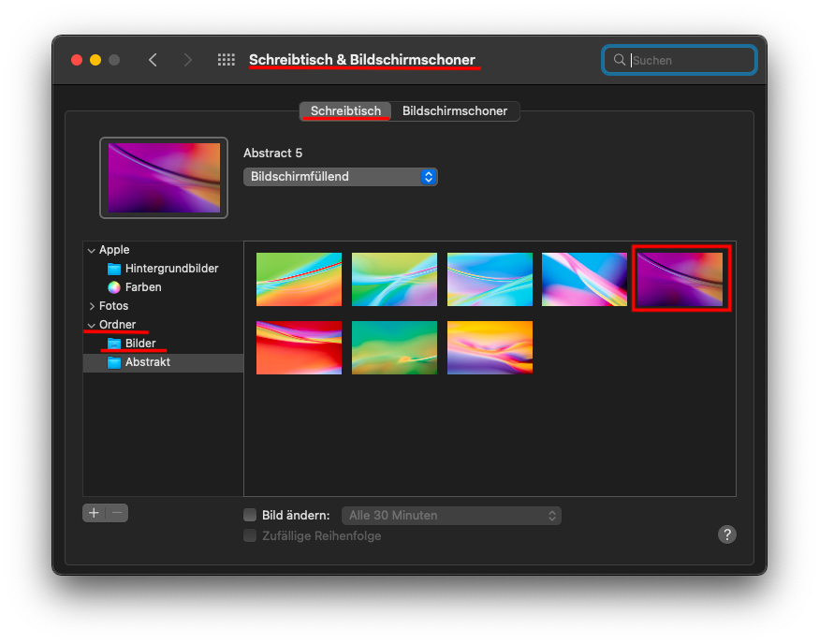
Task: Click the forward navigation arrow
Action: point(188,60)
